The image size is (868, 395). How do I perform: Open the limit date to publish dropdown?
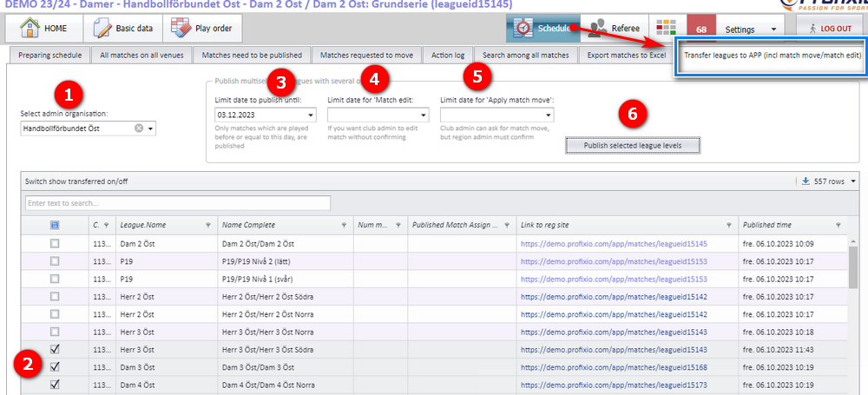(x=310, y=115)
